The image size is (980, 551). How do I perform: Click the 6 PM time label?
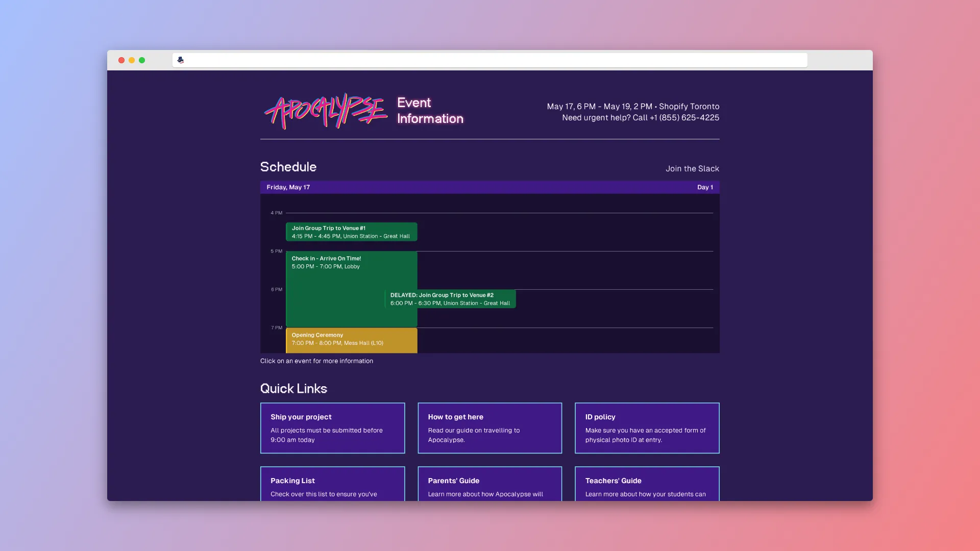pos(276,289)
